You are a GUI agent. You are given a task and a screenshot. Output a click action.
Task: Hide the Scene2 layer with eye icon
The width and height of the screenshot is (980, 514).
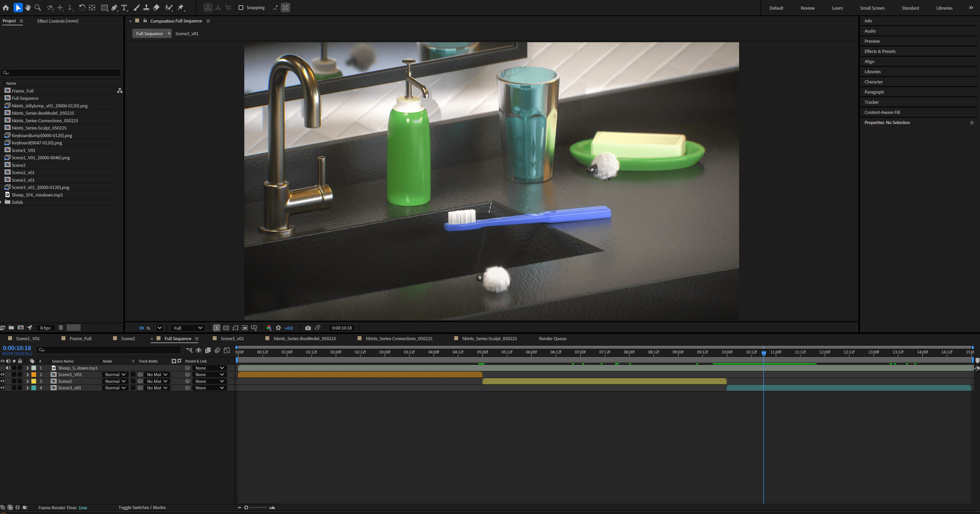tap(3, 381)
